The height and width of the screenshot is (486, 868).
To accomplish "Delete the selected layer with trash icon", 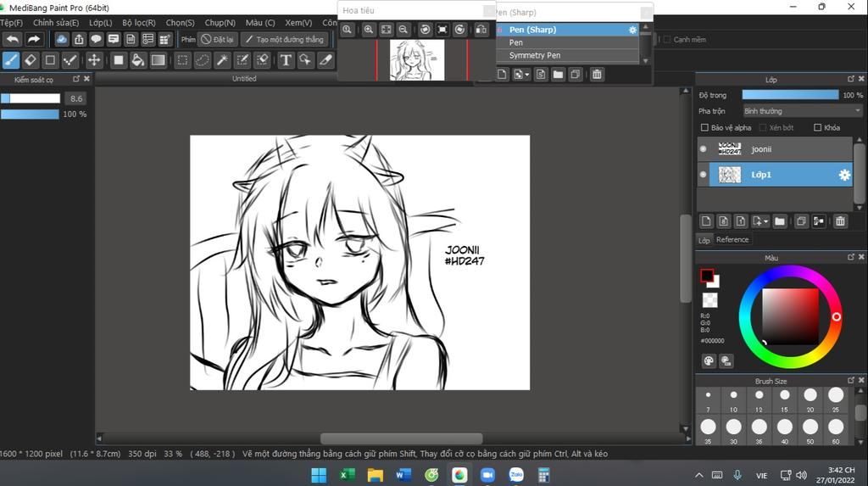I will 840,221.
